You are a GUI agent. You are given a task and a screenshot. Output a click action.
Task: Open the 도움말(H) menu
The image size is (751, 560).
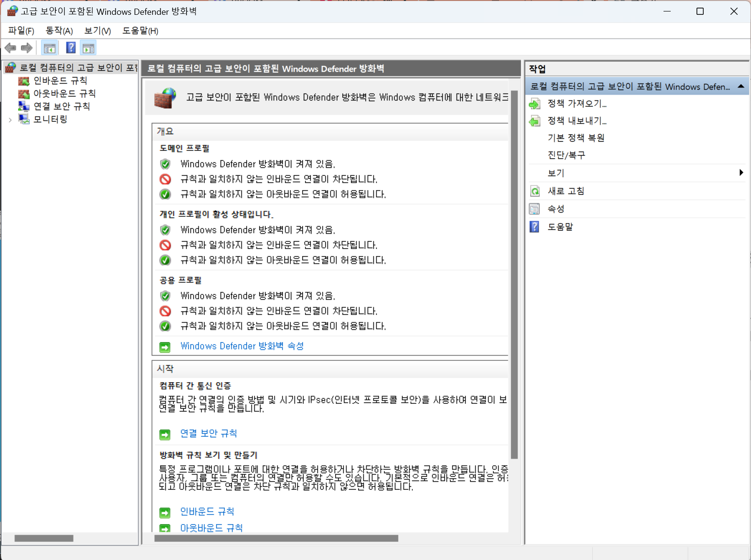[x=140, y=31]
